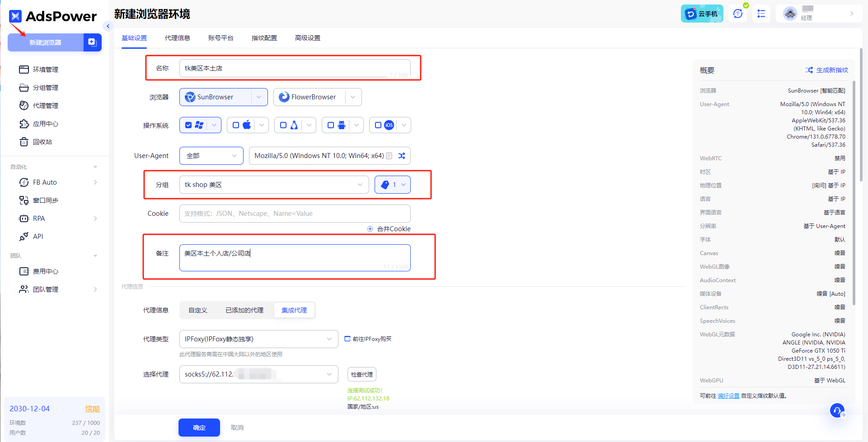Open 代理管理 in the sidebar
The height and width of the screenshot is (442, 868).
click(45, 106)
